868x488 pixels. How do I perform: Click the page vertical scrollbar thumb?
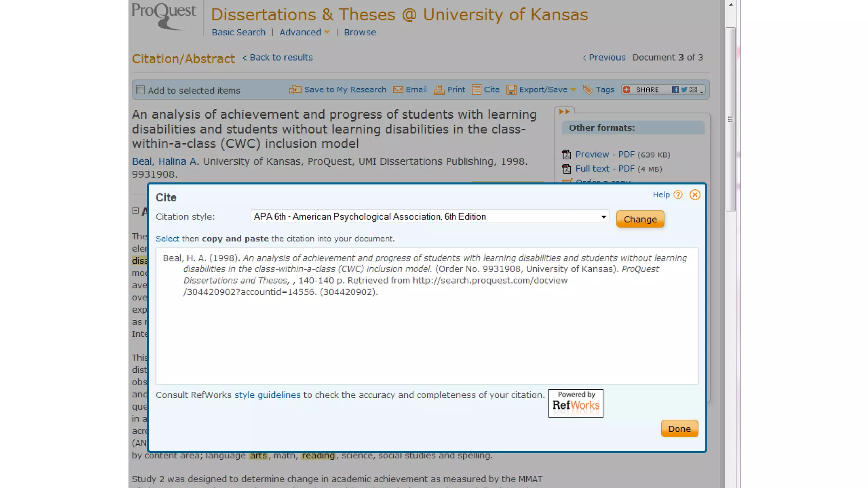730,119
